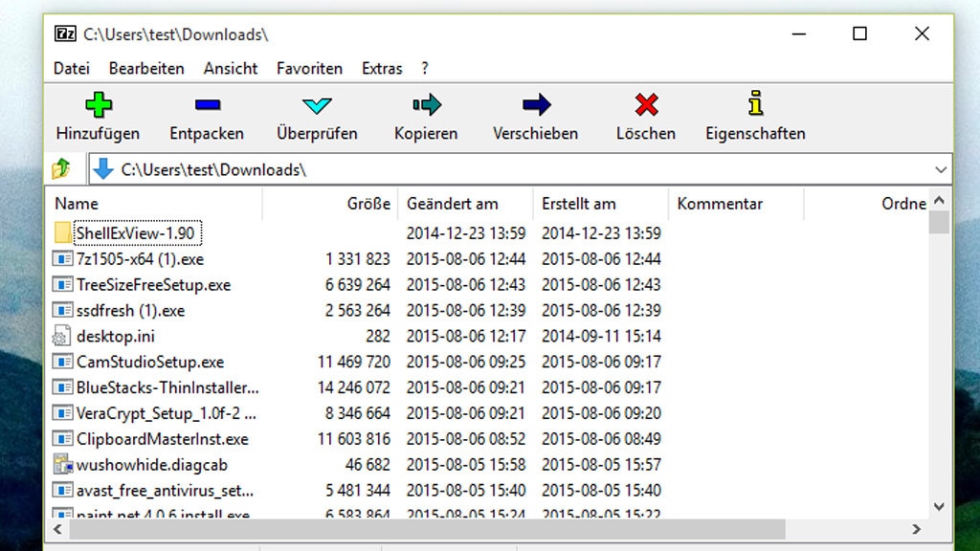Image resolution: width=980 pixels, height=551 pixels.
Task: Select file name VeraCrypt_Setup_1.0f-2
Action: pyautogui.click(x=166, y=413)
